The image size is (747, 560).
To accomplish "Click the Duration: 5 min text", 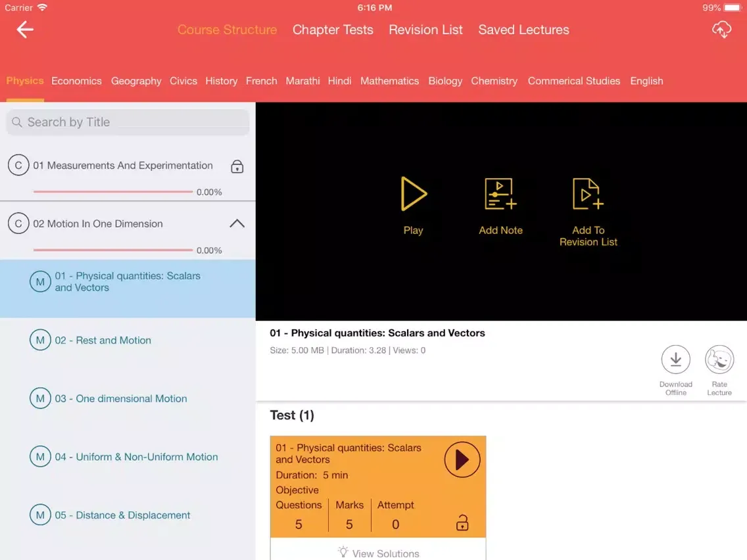I will click(x=312, y=475).
